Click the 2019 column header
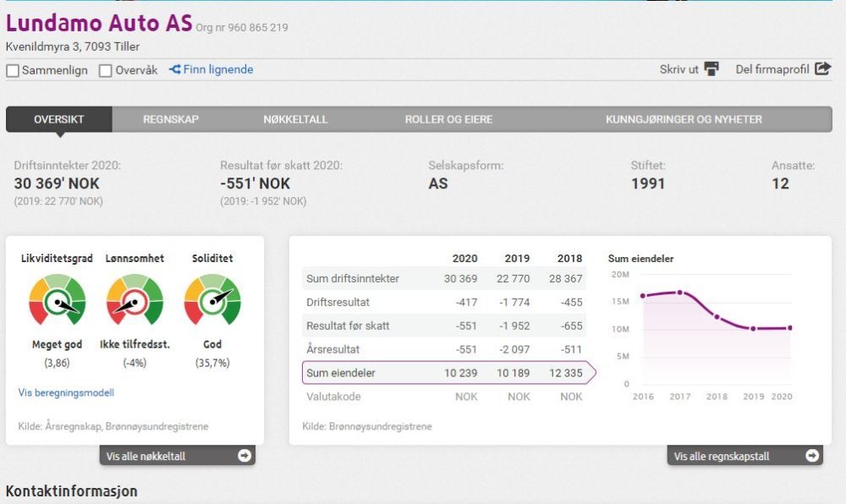The image size is (846, 504). pos(517,259)
